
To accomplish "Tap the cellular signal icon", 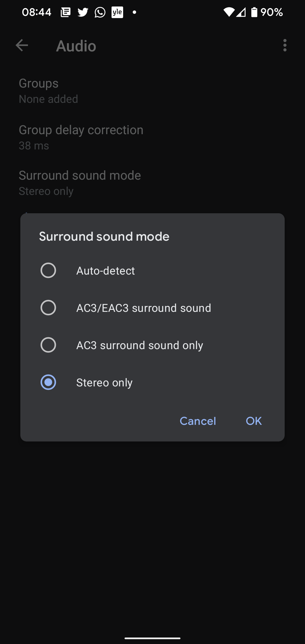I will point(241,12).
